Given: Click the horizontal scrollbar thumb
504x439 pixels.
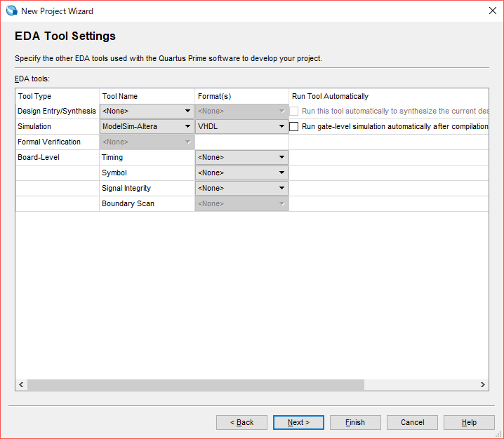Looking at the screenshot, I should [x=195, y=385].
